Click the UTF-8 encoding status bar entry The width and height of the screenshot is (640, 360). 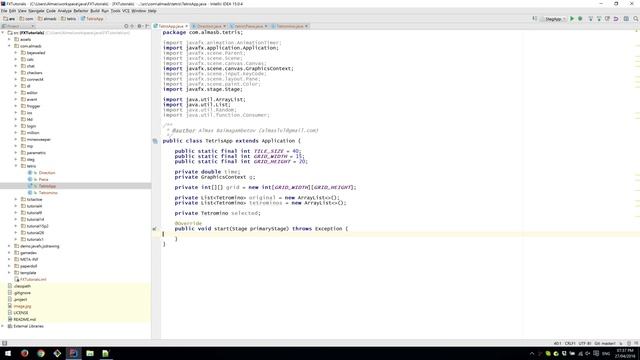[x=584, y=343]
